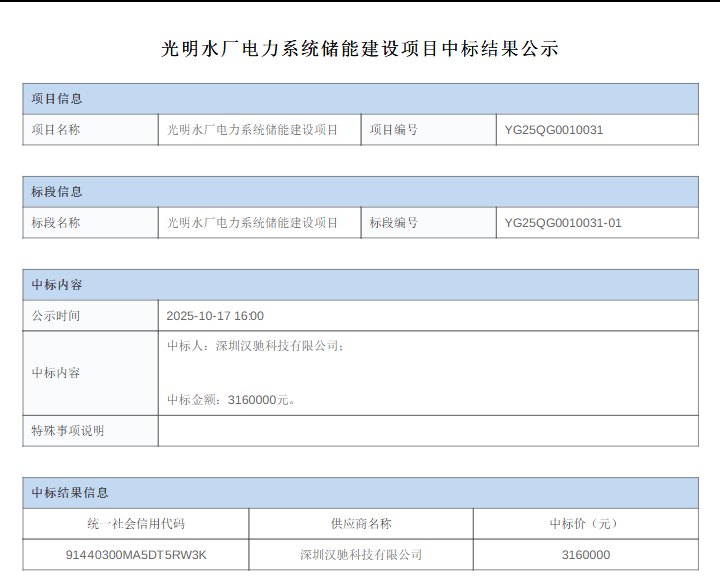720x580 pixels.
Task: Select project number YG25QG0010031
Action: 554,130
